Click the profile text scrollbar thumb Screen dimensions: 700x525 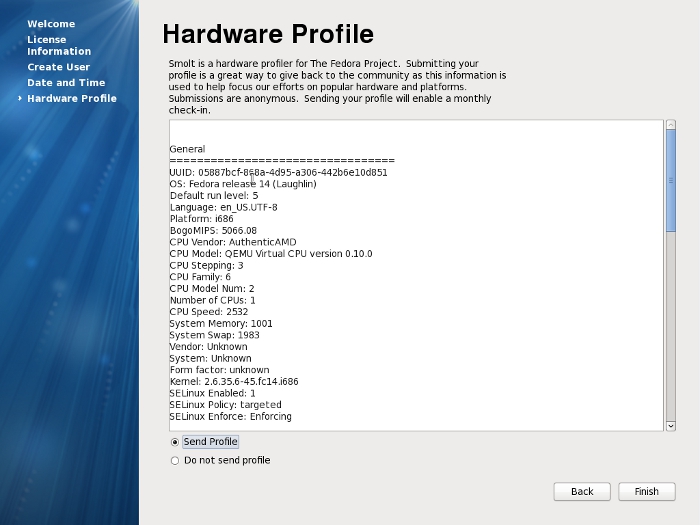670,180
